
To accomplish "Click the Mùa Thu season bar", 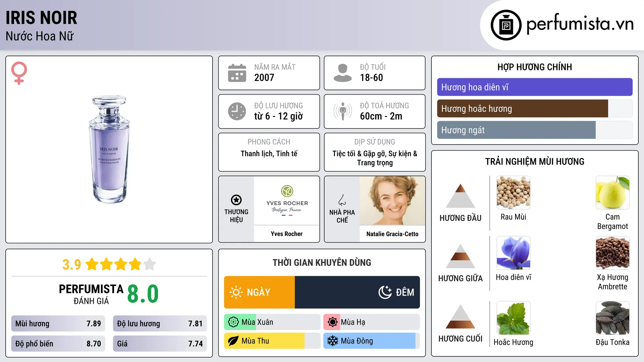I will (x=272, y=341).
